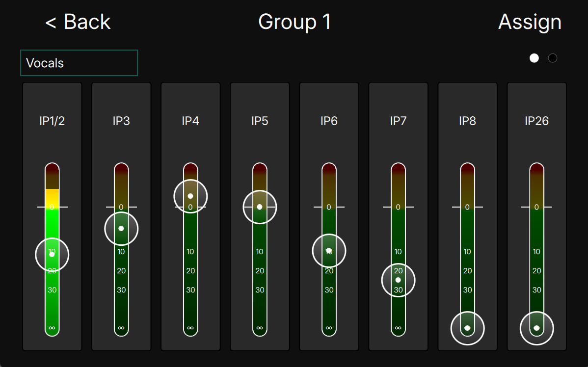Select the IP26 channel label

536,121
